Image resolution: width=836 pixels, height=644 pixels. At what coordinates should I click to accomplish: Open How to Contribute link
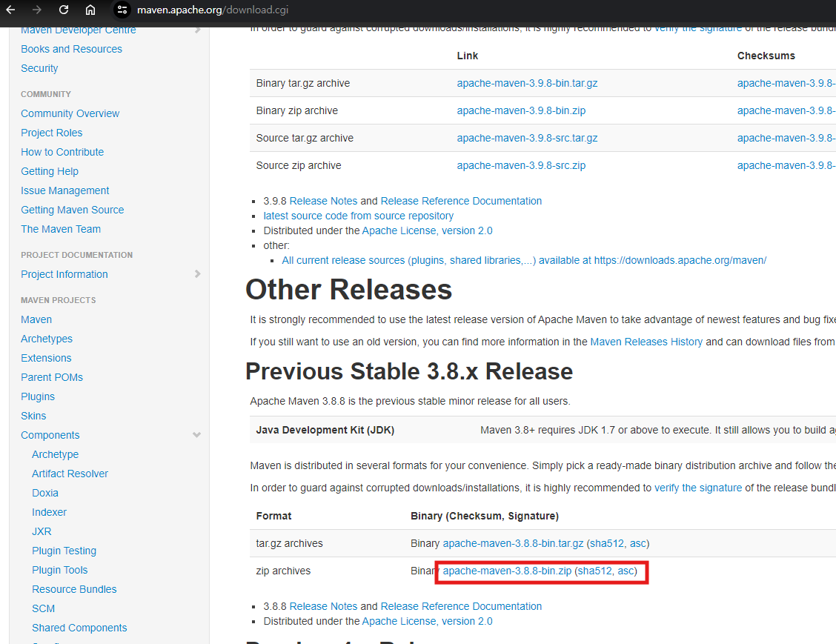(62, 152)
